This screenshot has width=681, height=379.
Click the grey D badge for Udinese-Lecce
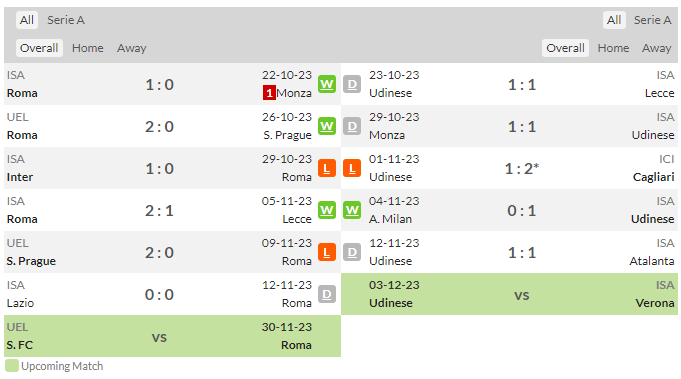(352, 84)
